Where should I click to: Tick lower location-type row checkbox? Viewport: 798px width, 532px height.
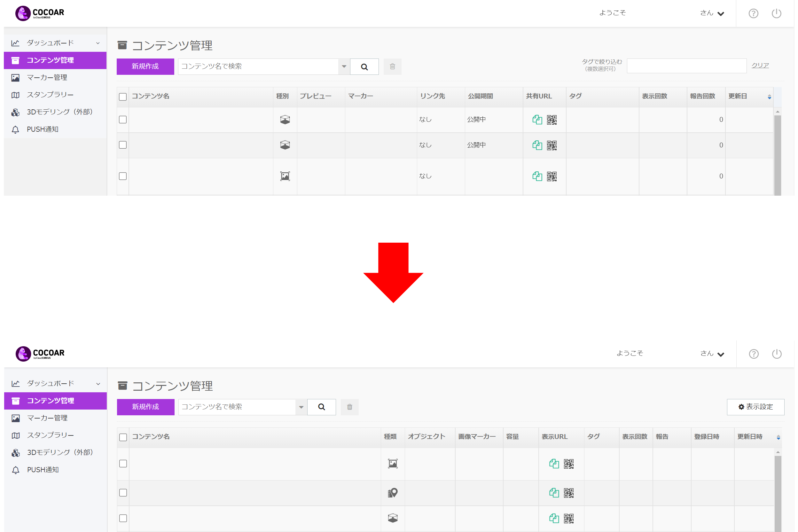[123, 493]
